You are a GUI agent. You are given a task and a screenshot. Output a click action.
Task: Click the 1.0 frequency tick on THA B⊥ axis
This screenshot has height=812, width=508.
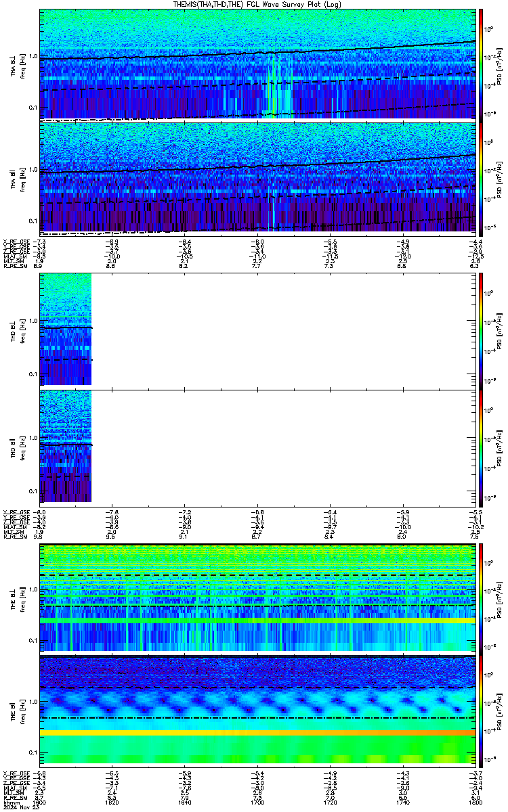coord(33,58)
